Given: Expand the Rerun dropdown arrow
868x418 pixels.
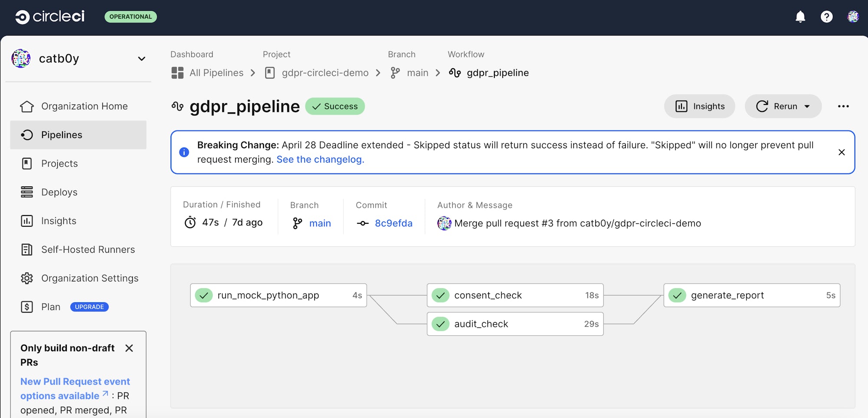Looking at the screenshot, I should [x=807, y=106].
